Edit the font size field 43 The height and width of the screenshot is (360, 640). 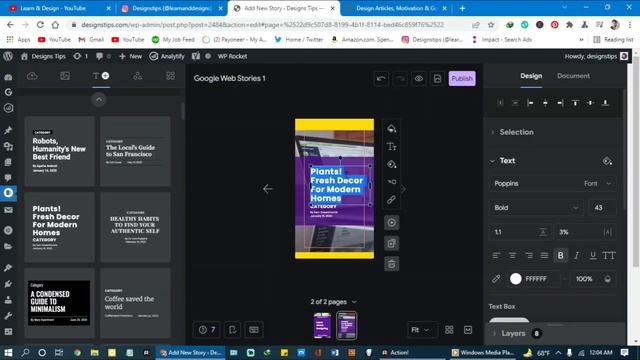602,208
